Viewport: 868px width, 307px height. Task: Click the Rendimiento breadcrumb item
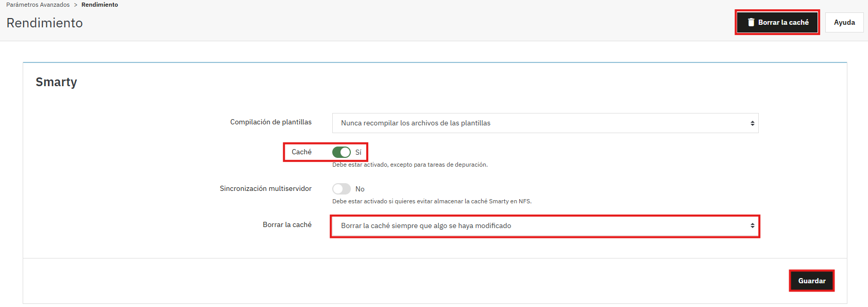tap(99, 5)
